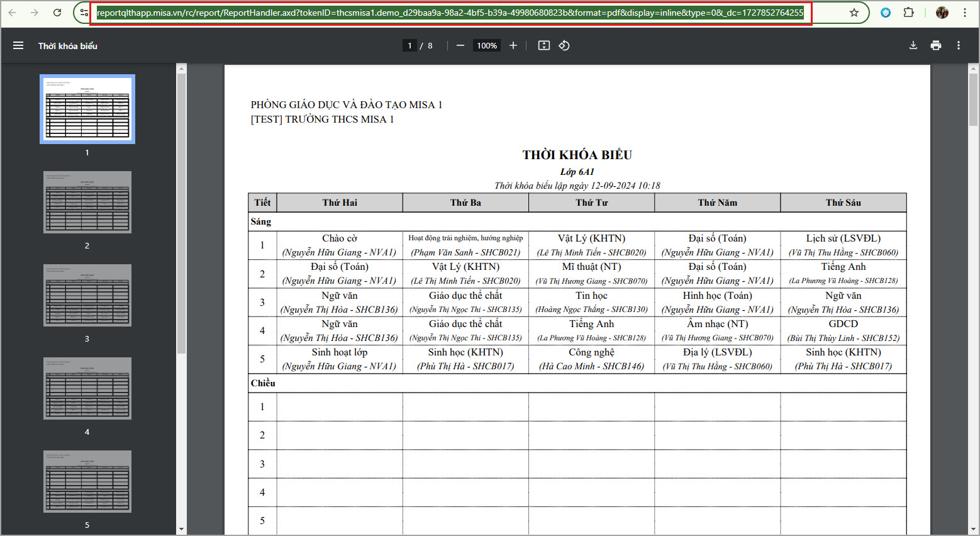Click the 'Thời khóa biểu' document title
The height and width of the screenshot is (536, 980).
pyautogui.click(x=68, y=46)
